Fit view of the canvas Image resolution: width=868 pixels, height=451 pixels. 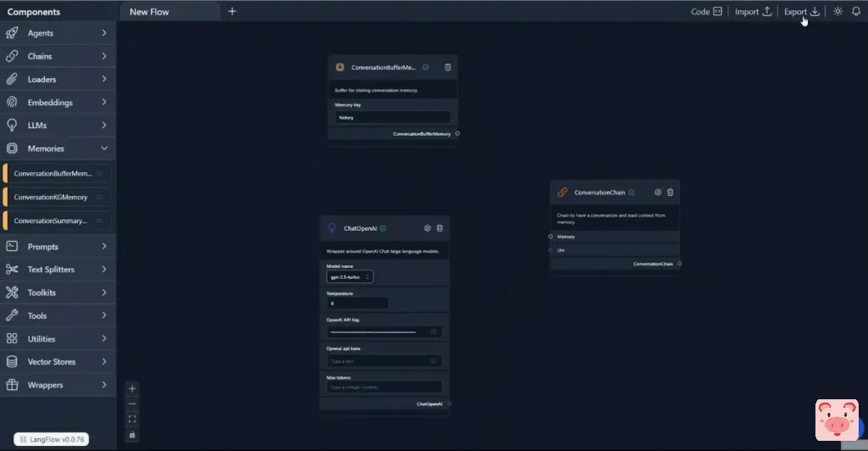point(131,420)
